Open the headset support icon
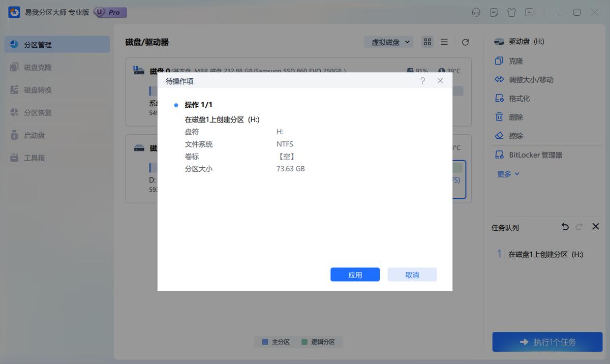 [476, 12]
